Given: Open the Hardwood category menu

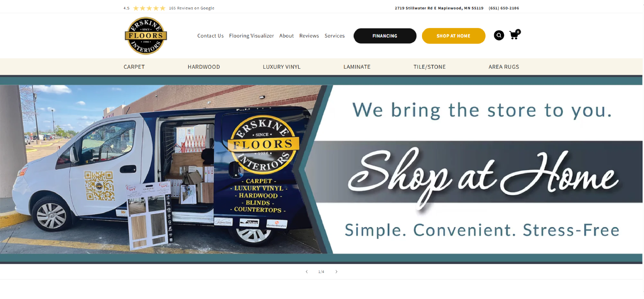Looking at the screenshot, I should point(204,67).
